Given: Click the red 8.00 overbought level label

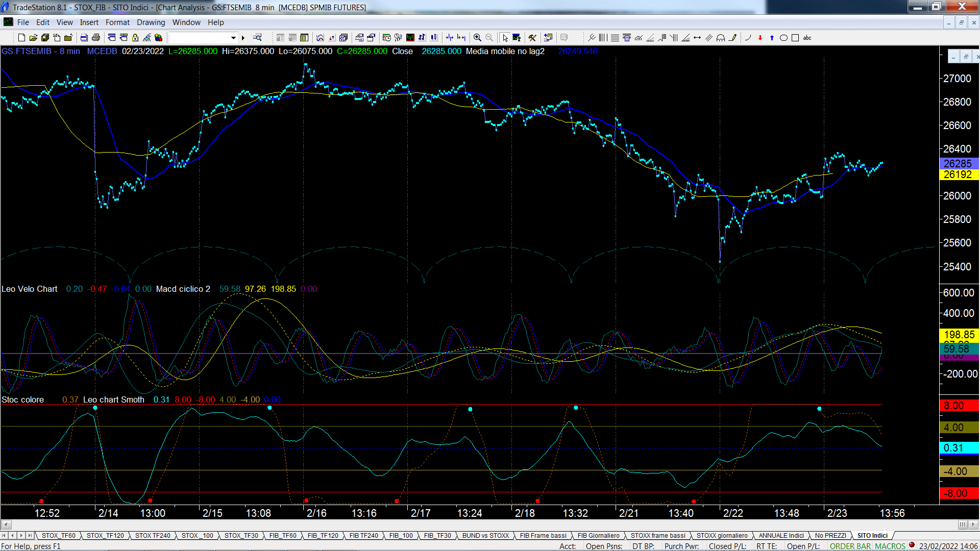Looking at the screenshot, I should click(x=959, y=406).
